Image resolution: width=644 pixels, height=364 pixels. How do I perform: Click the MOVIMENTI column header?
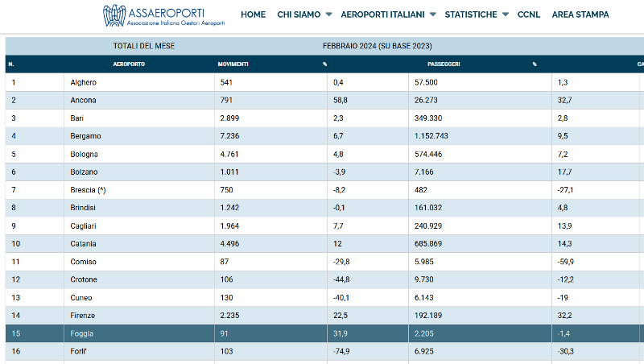[233, 64]
